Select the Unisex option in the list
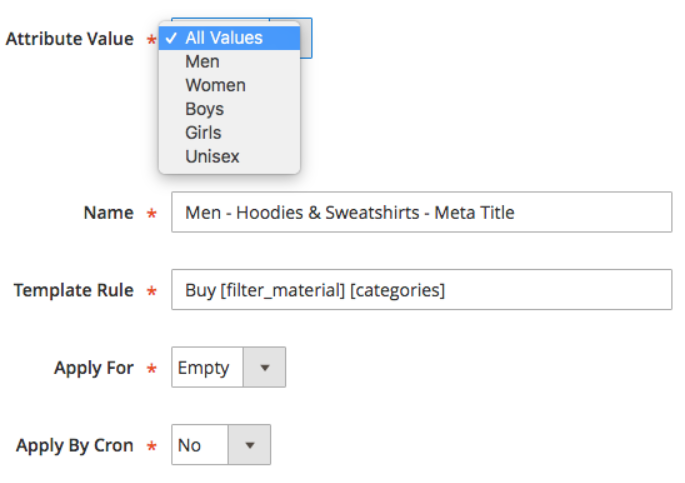The image size is (685, 483). pos(212,156)
